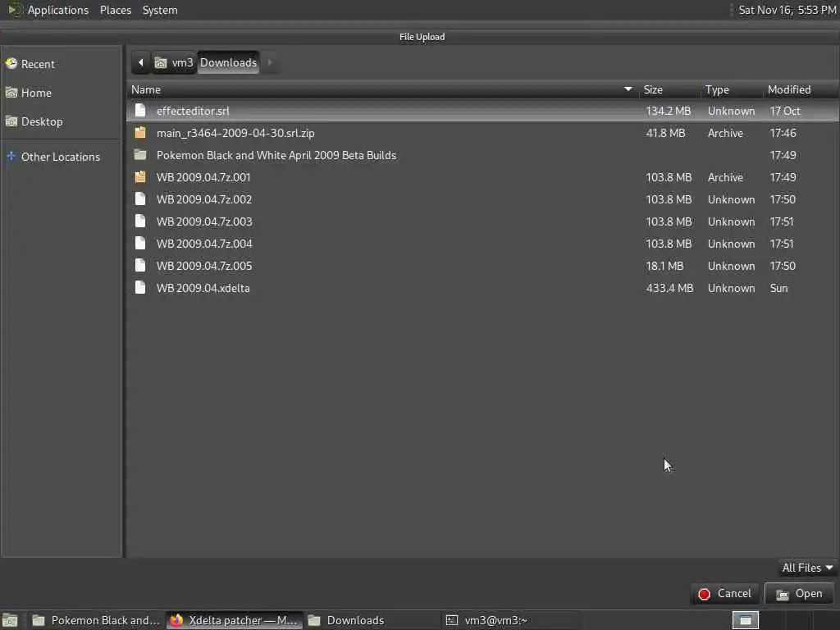The width and height of the screenshot is (840, 630).
Task: Click the 17 Oct modified date
Action: pyautogui.click(x=785, y=111)
